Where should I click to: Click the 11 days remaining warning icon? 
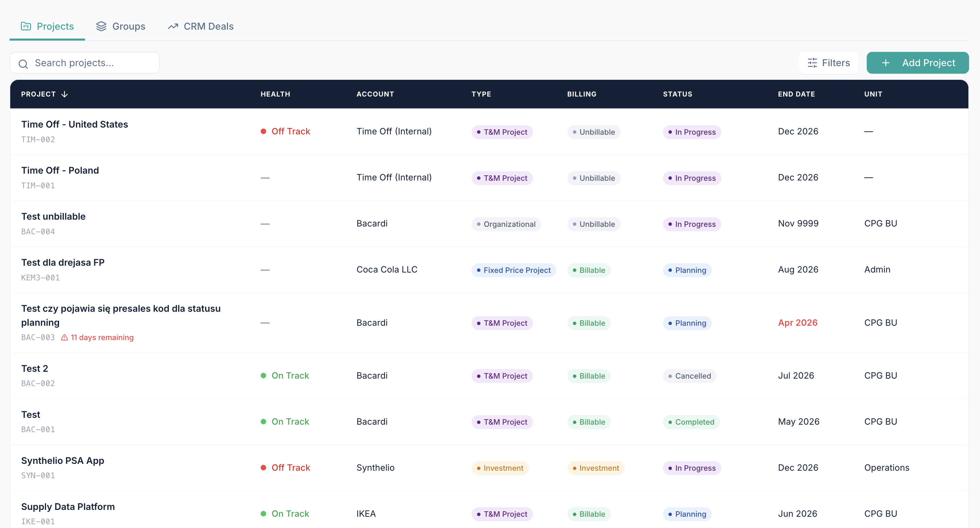[65, 337]
